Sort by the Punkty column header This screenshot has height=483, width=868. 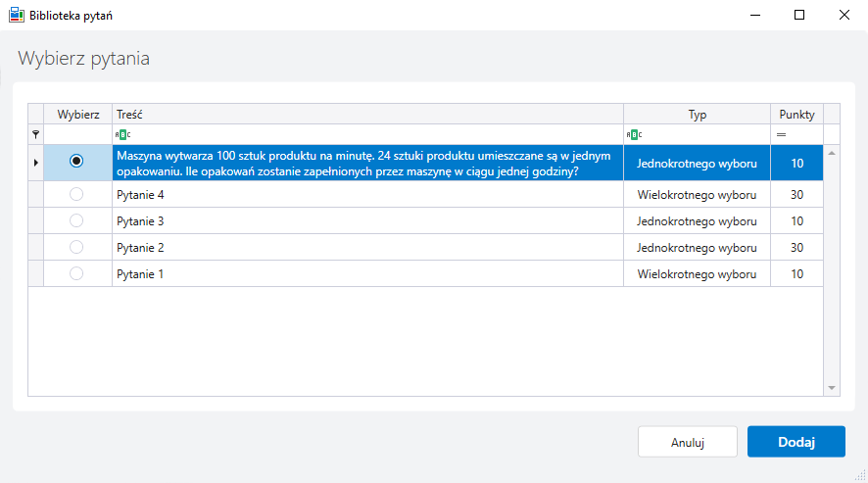pyautogui.click(x=796, y=114)
